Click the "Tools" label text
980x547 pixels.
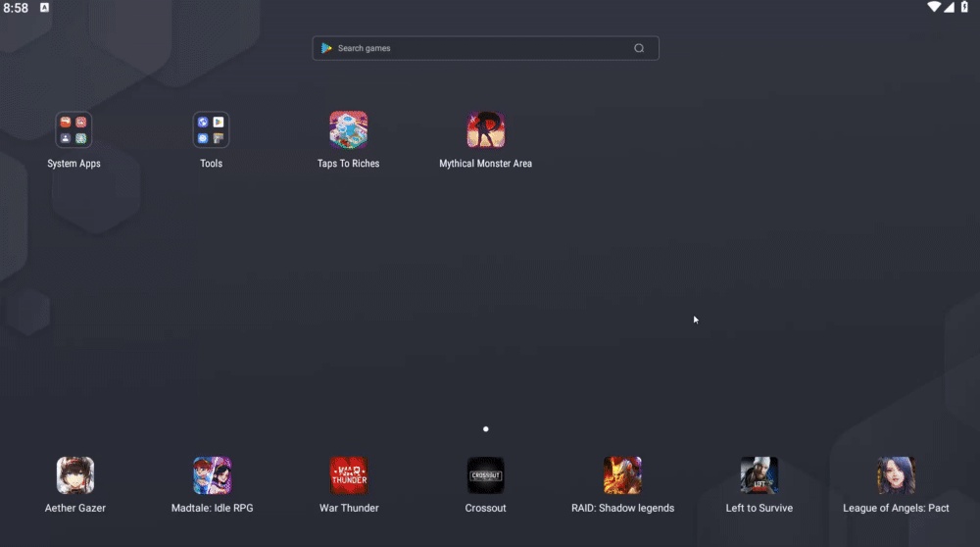click(x=212, y=163)
